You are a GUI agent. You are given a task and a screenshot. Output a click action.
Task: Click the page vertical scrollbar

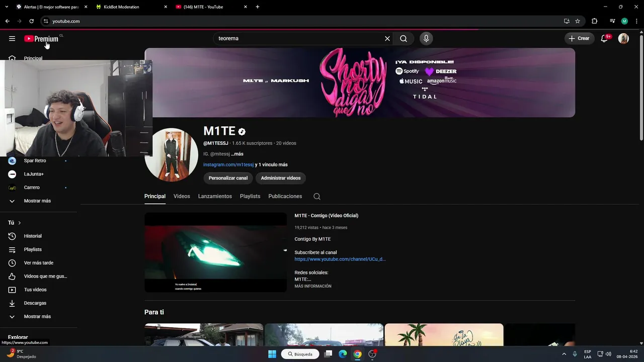pos(641,87)
